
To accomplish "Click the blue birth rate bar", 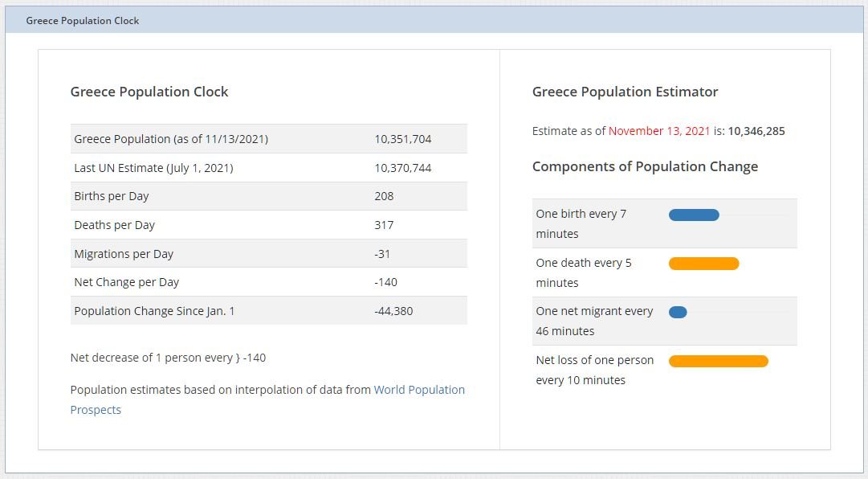I will click(x=694, y=215).
